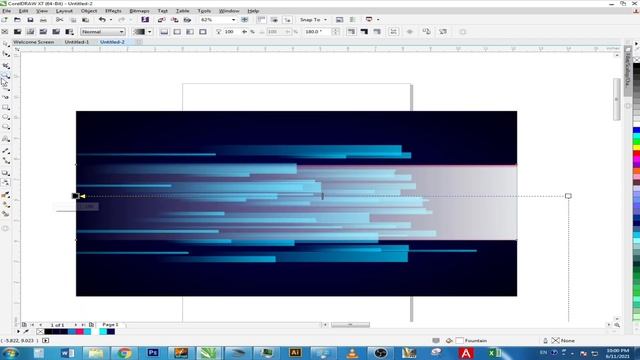
Task: Select the Drop Shadow tool
Action: [x=6, y=173]
